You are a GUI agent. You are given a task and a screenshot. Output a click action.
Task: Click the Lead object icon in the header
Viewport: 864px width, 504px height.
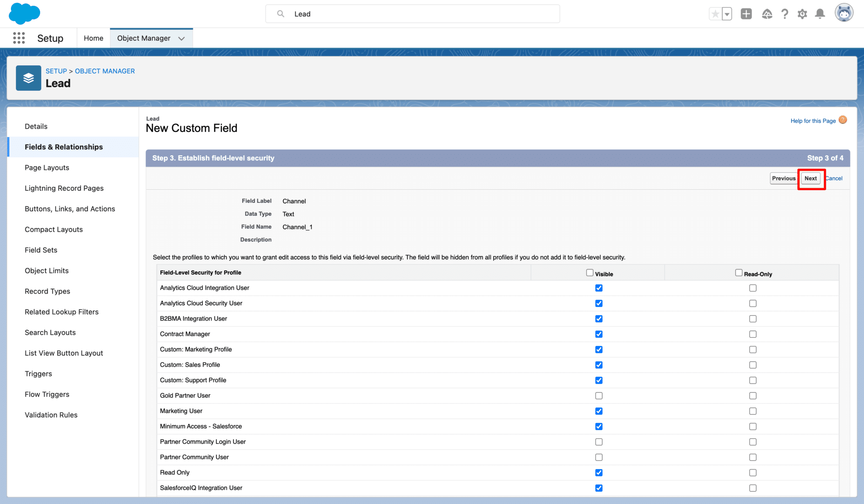tap(28, 78)
